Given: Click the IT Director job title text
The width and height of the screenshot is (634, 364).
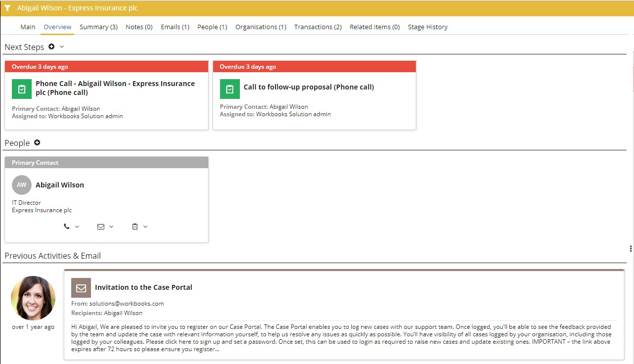Looking at the screenshot, I should pos(26,203).
